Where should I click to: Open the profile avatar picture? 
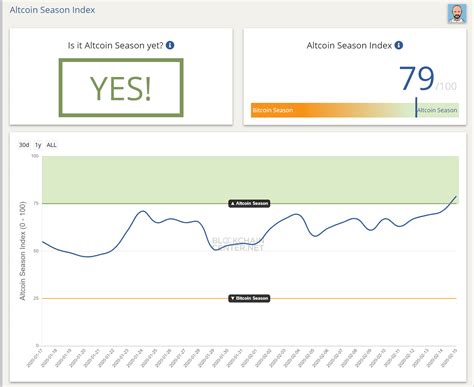tap(457, 14)
